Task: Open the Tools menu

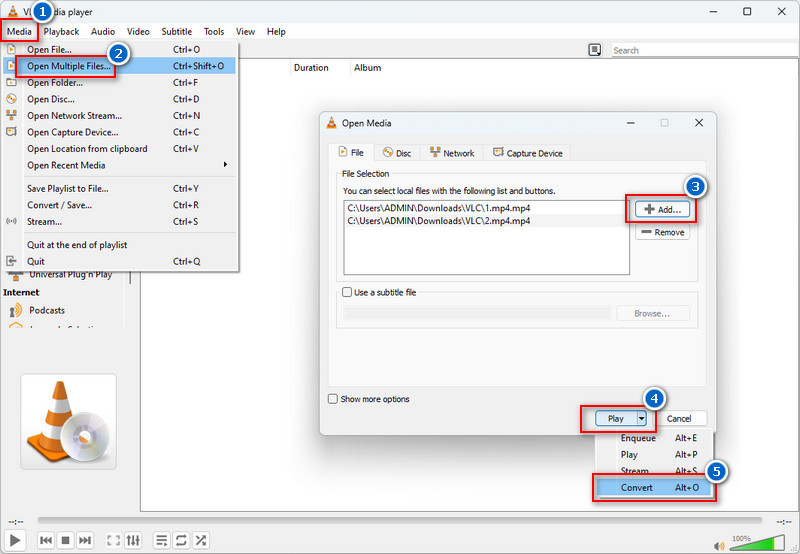Action: (214, 32)
